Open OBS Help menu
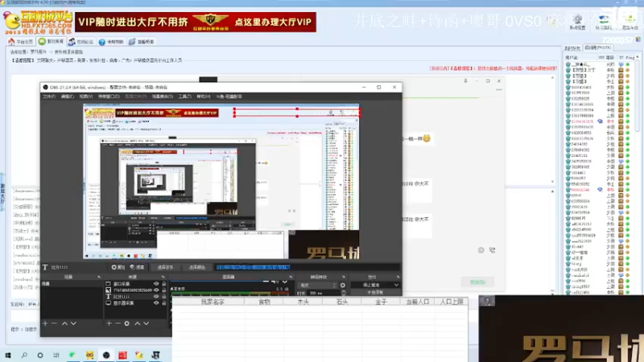This screenshot has width=644, height=362. 204,97
